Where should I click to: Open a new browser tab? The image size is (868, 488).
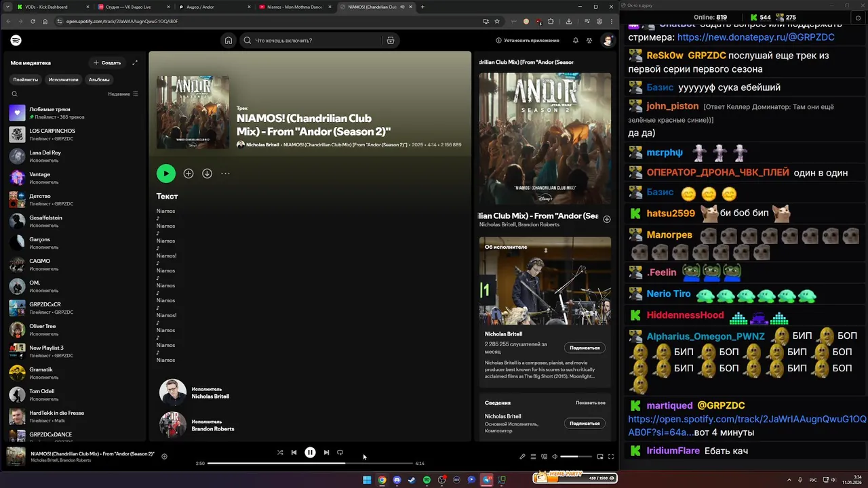[422, 7]
